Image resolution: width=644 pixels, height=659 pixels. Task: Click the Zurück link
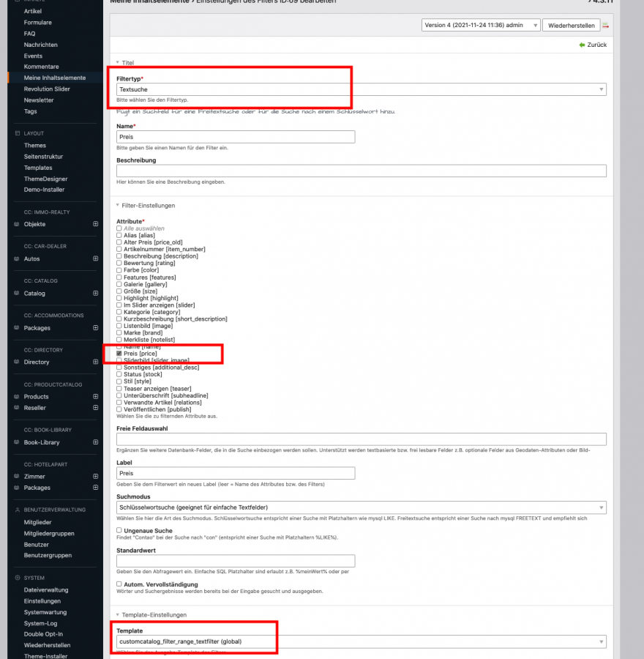click(593, 45)
